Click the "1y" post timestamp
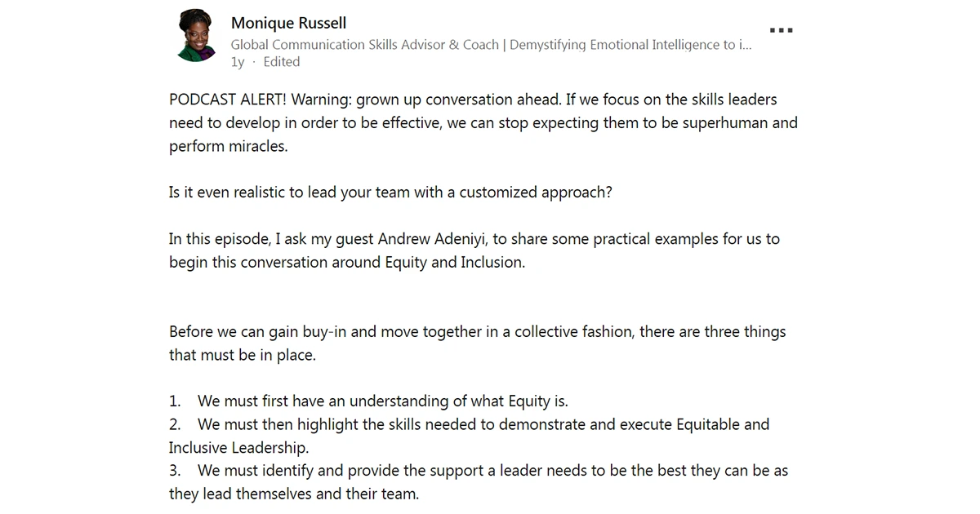The height and width of the screenshot is (514, 980). [x=238, y=62]
